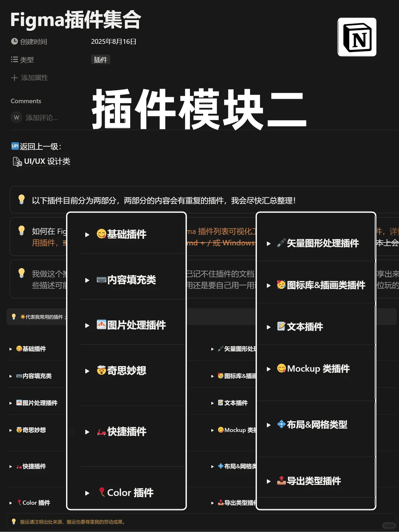Click the lightbulb in the 搬运请注明出处来源 callout
Screen dimensions: 399x532
click(14, 522)
